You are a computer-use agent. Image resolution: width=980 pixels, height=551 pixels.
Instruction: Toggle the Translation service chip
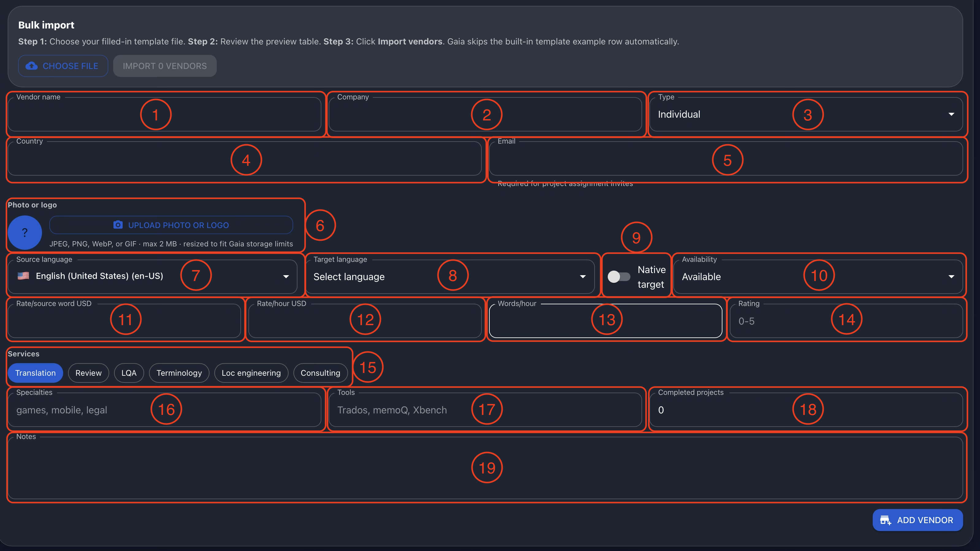35,373
